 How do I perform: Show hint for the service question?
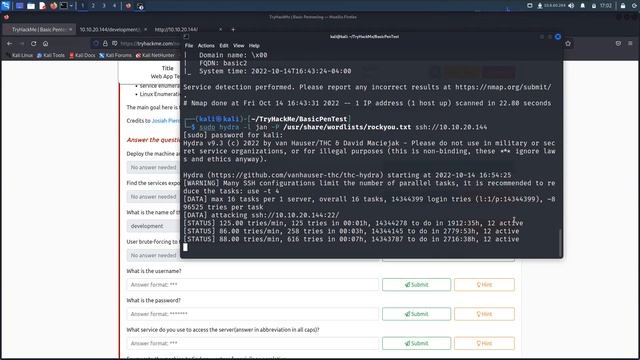[484, 343]
